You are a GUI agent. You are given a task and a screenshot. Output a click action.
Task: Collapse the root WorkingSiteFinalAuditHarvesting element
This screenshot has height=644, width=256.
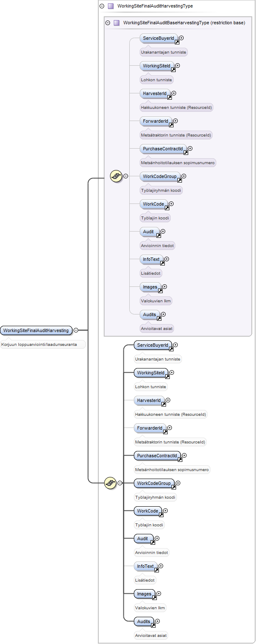click(x=76, y=330)
